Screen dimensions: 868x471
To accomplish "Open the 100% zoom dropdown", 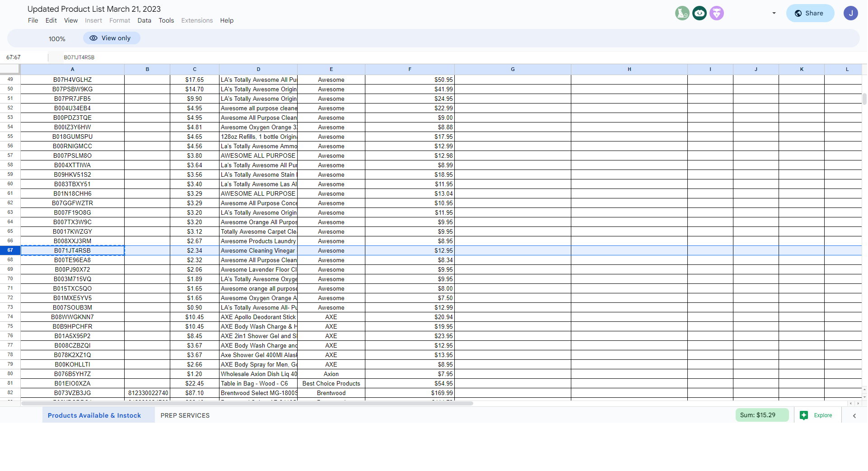I will (x=57, y=39).
